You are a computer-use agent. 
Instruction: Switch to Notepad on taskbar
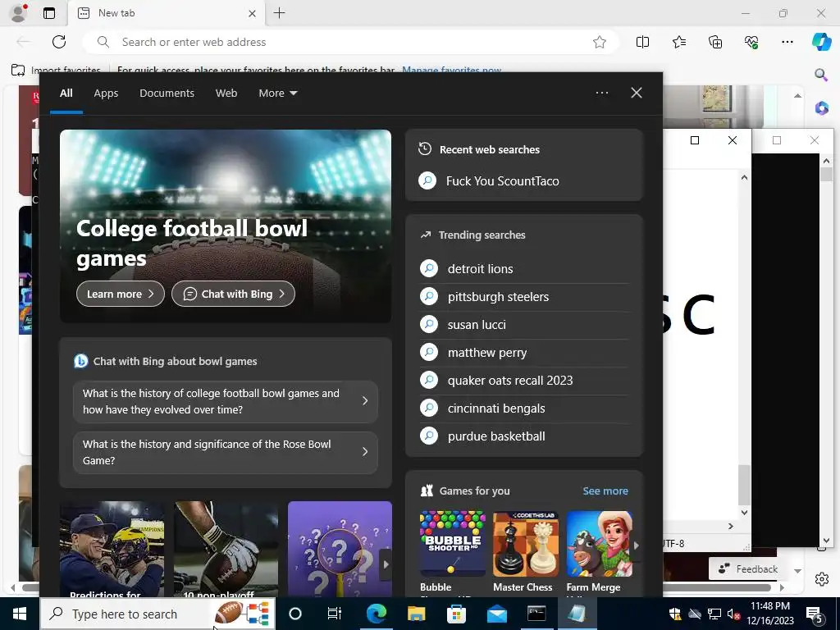click(577, 614)
